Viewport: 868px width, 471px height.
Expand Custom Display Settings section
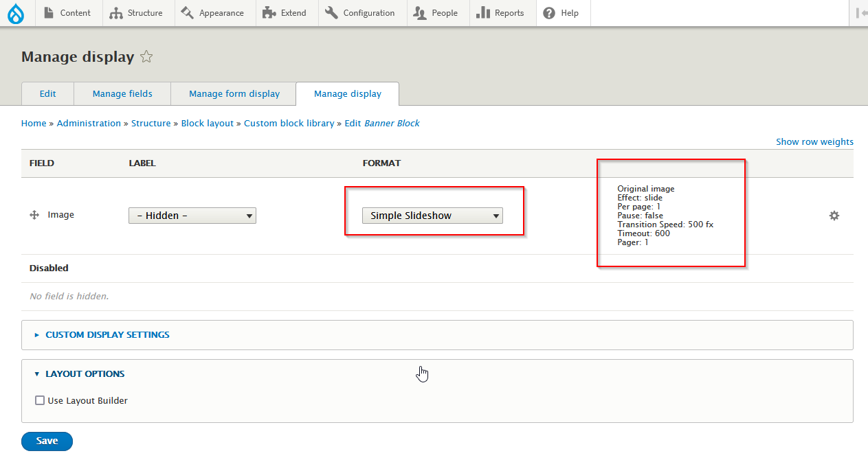(x=107, y=335)
